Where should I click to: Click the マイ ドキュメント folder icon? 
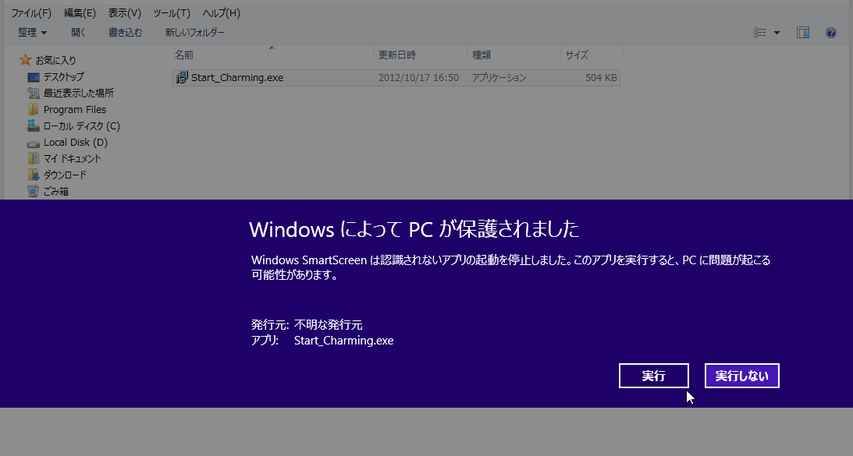33,158
